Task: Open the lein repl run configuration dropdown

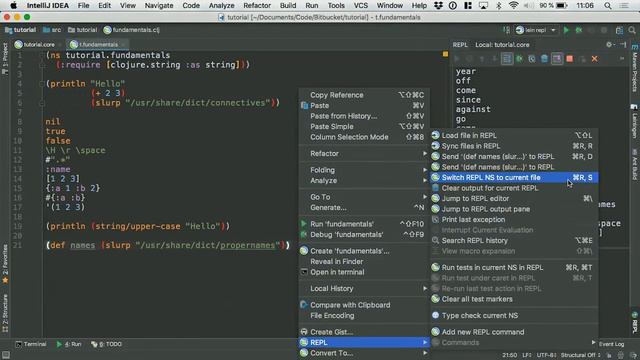Action: coord(536,30)
